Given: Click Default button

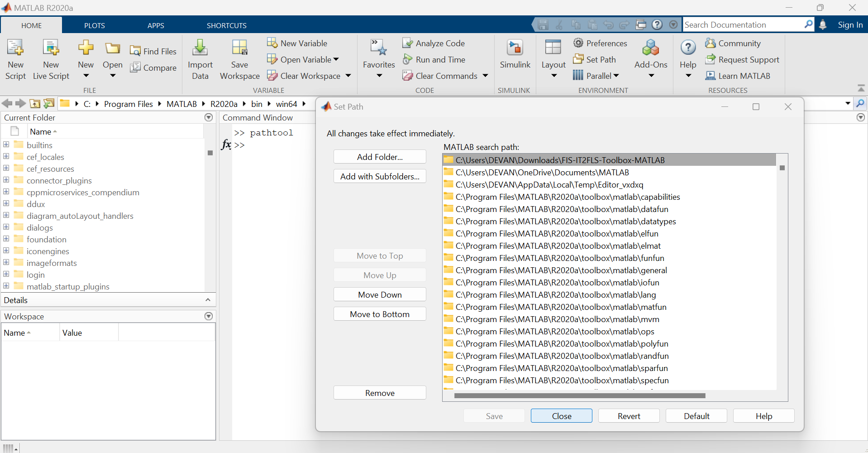Looking at the screenshot, I should coord(696,416).
